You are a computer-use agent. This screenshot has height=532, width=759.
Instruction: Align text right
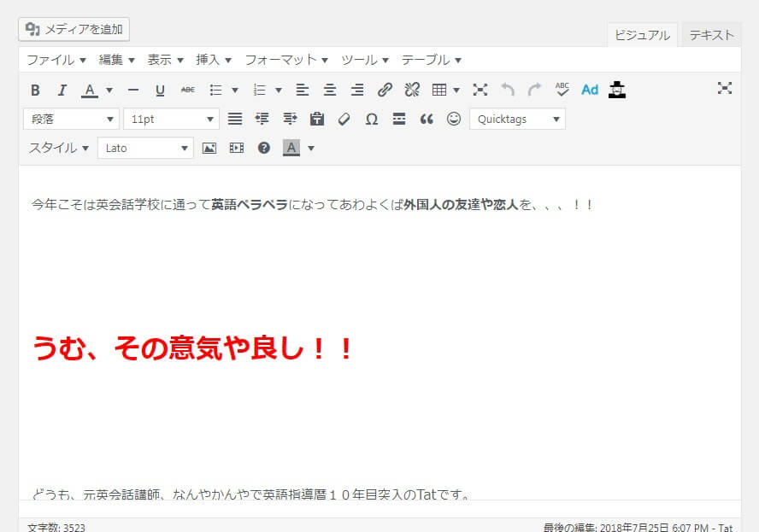[357, 90]
